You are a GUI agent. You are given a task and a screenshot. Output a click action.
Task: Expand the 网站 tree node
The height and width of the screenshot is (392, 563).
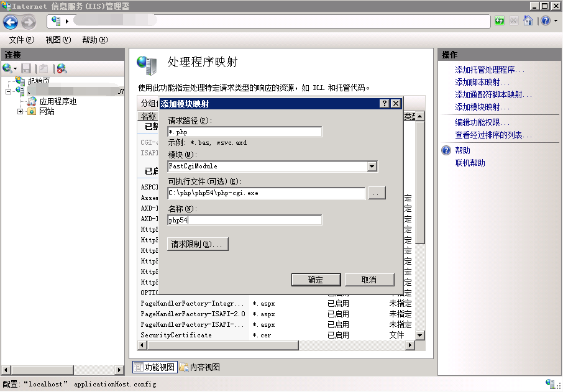coord(21,112)
